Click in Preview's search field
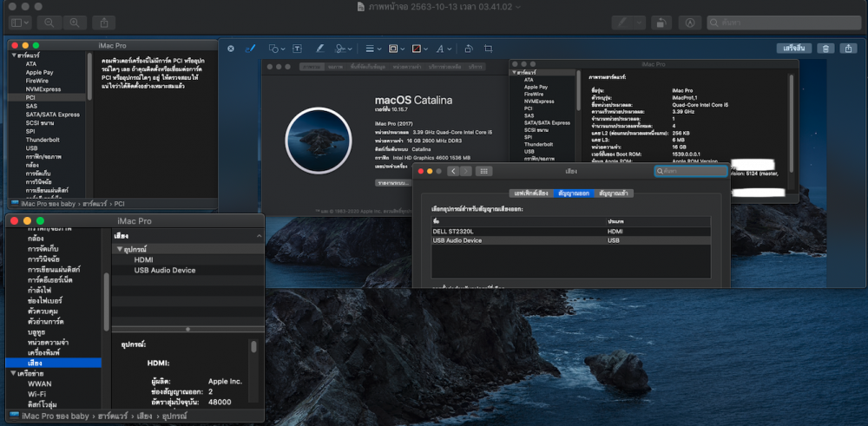868x426 pixels. click(784, 23)
